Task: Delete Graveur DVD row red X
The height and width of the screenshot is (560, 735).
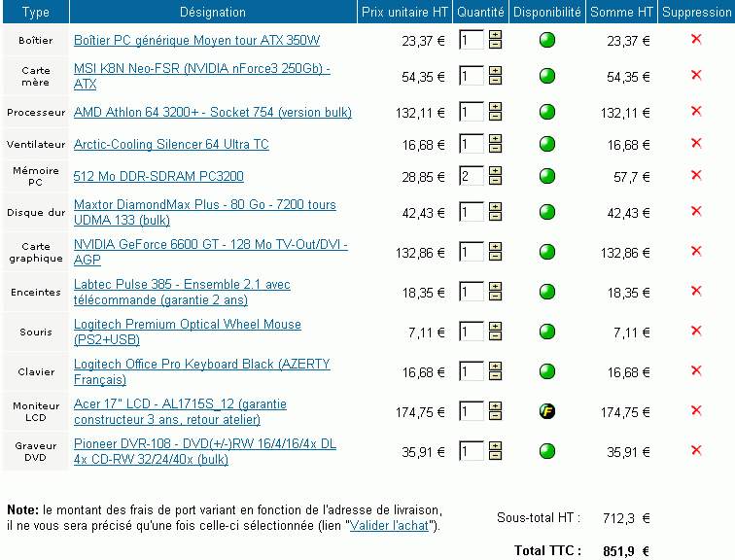Action: click(696, 451)
